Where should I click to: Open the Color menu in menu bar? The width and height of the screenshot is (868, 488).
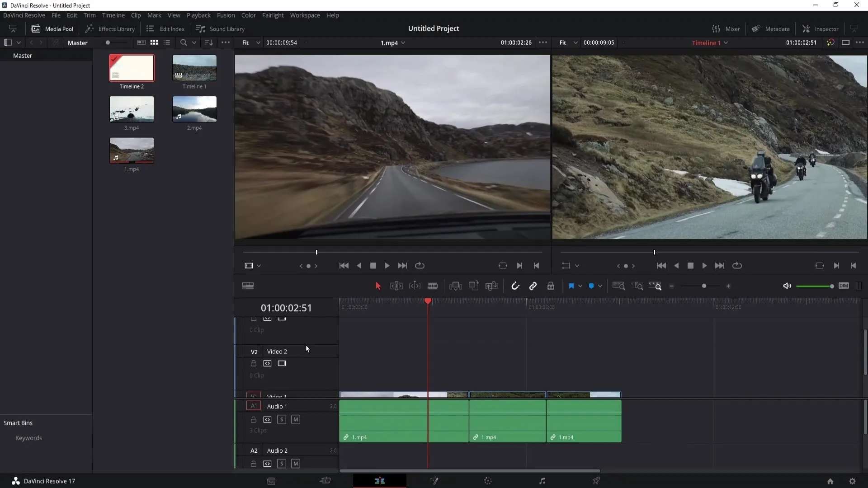[x=248, y=15]
